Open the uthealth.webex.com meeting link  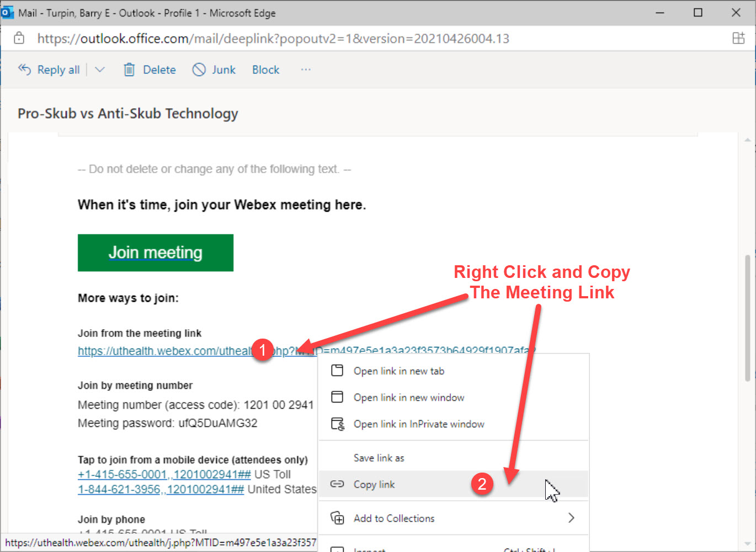(164, 351)
